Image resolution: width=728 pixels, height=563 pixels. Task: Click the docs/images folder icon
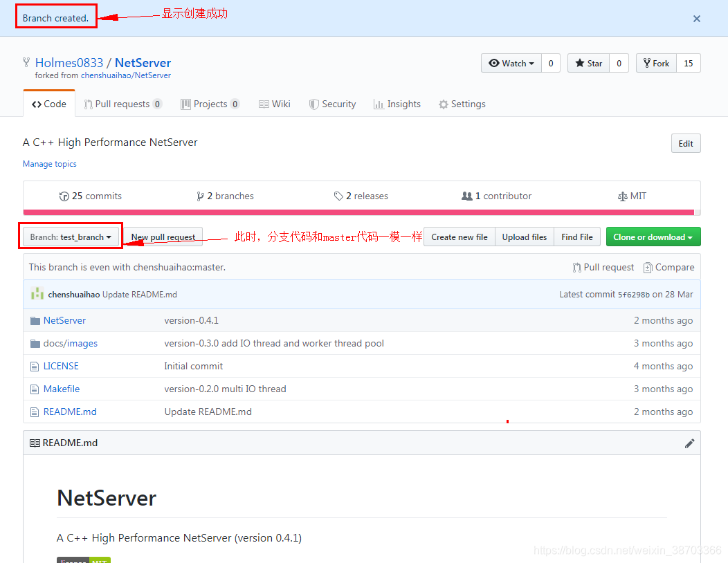[x=35, y=344]
